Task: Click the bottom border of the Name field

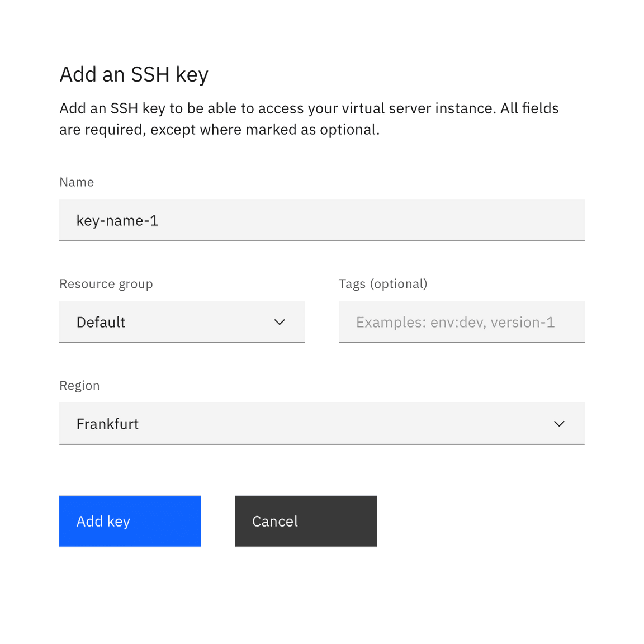Action: click(321, 241)
